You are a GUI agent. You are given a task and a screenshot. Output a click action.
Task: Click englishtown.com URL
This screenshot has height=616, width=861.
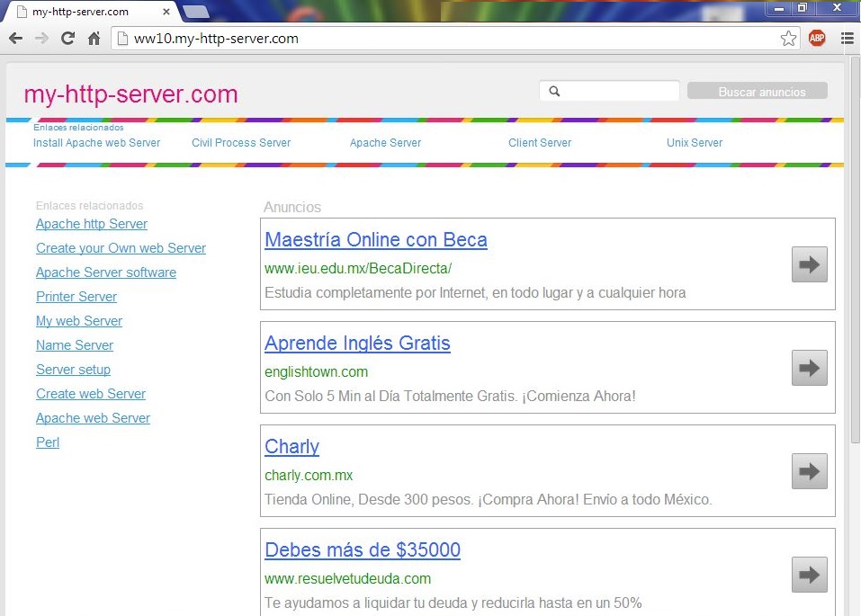point(317,371)
